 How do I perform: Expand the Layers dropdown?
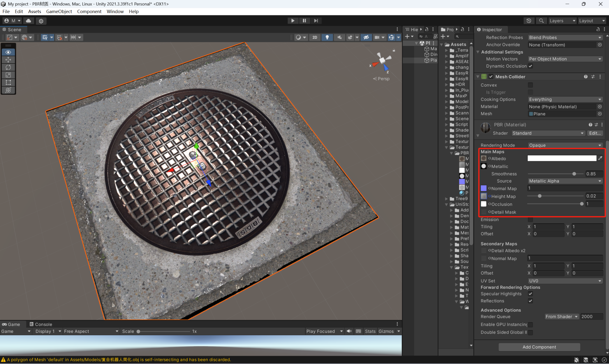[x=562, y=21]
